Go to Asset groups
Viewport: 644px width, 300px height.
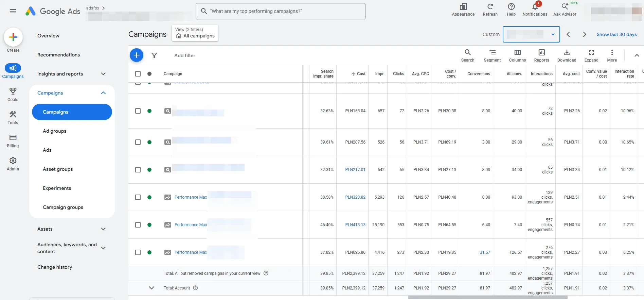[x=58, y=169]
